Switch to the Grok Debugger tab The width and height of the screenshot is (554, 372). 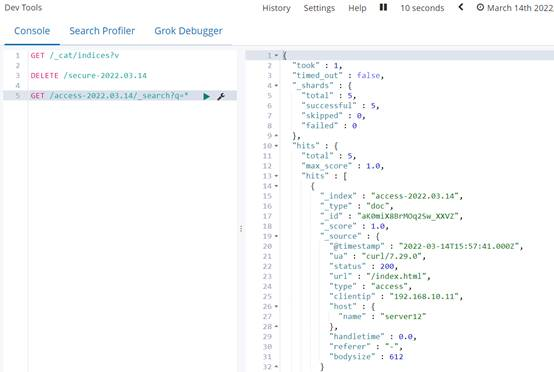click(x=188, y=31)
